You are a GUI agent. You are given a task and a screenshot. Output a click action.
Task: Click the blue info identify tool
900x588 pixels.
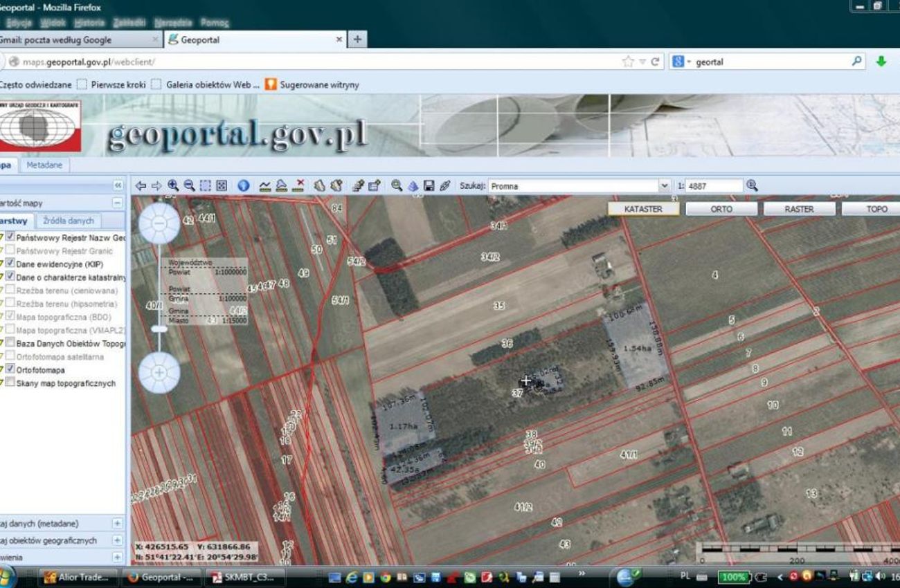[x=243, y=185]
